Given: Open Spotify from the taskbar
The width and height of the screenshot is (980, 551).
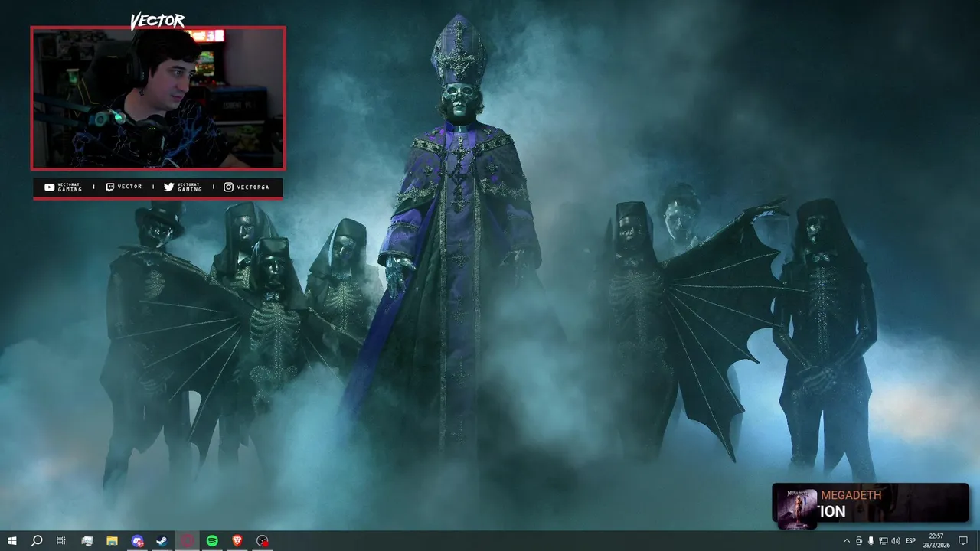Looking at the screenshot, I should tap(212, 541).
